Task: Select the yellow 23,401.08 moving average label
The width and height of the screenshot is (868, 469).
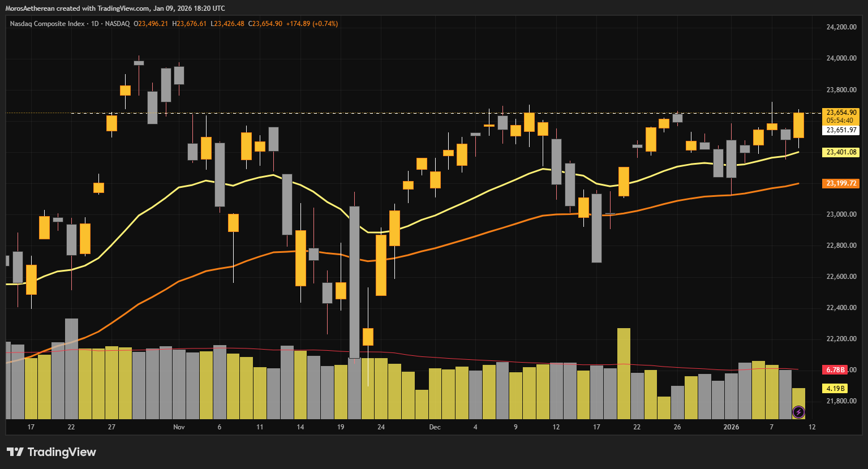Action: click(x=841, y=152)
